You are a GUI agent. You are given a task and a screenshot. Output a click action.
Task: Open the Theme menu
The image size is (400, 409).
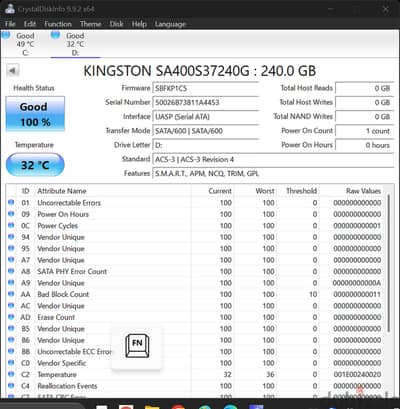click(x=90, y=24)
